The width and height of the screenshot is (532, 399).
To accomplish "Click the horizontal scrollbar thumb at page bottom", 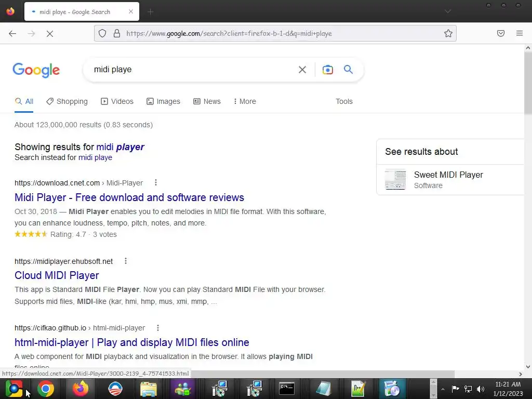I will 323,374.
